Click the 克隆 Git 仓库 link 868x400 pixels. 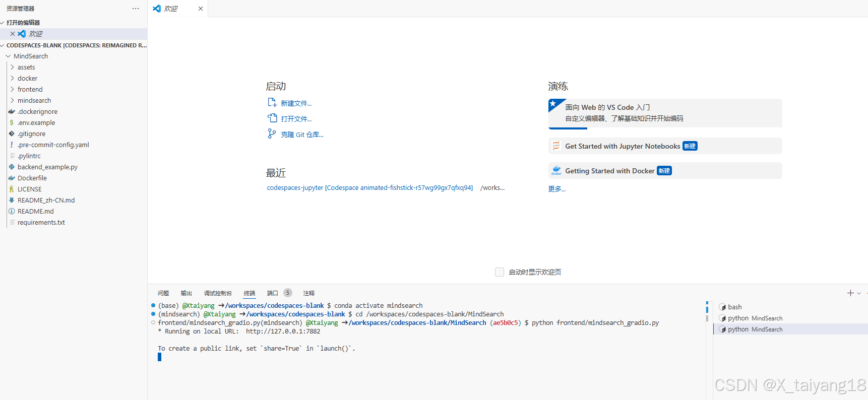pos(302,135)
